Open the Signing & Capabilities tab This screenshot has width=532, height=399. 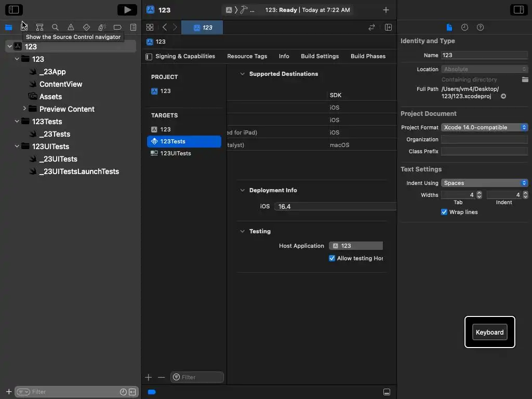tap(185, 56)
